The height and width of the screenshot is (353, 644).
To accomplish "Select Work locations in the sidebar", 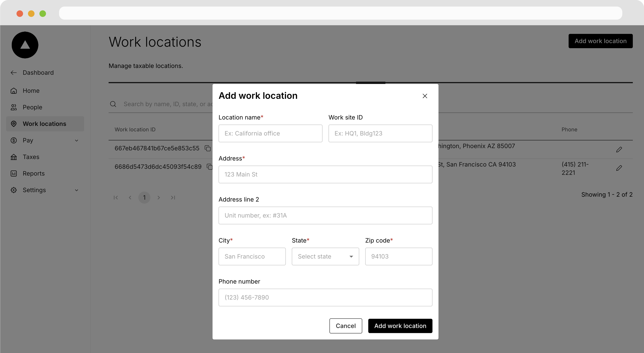I will click(45, 124).
